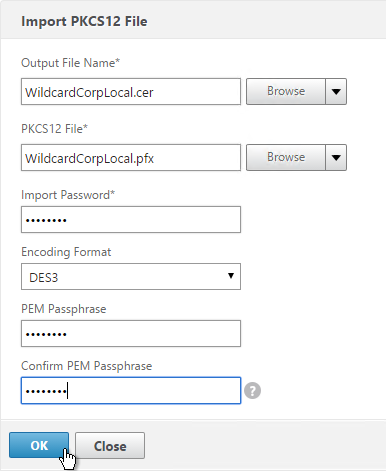This screenshot has width=386, height=471.
Task: Click Browse next to PKCS12 File field
Action: pos(286,157)
